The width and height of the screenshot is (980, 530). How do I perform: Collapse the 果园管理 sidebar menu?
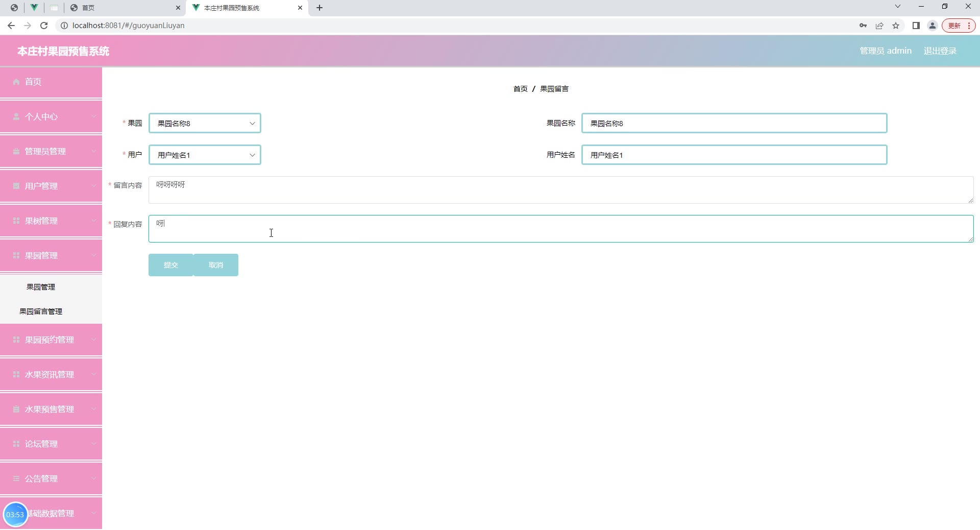[x=51, y=255]
